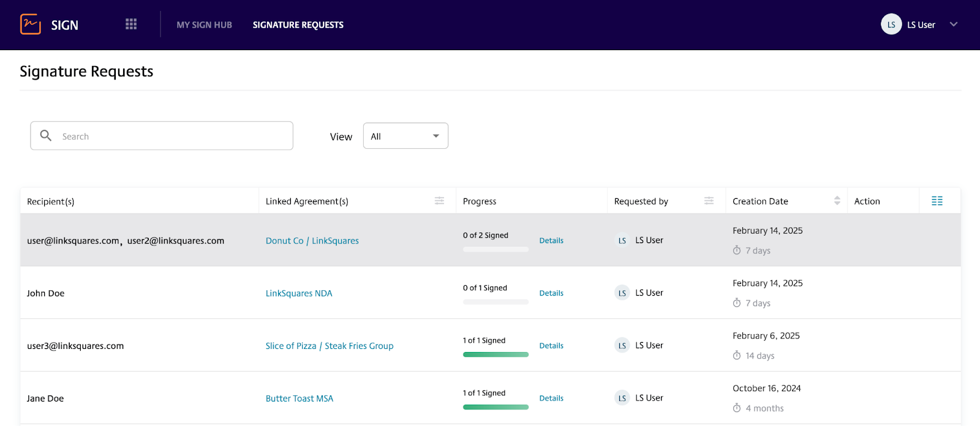Click LS avatar in Donut Co row
This screenshot has width=980, height=426.
(x=622, y=241)
